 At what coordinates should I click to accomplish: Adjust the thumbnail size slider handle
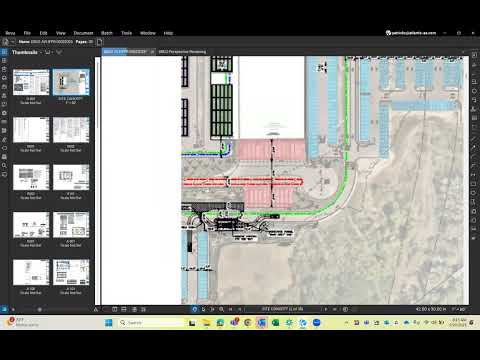(x=40, y=309)
